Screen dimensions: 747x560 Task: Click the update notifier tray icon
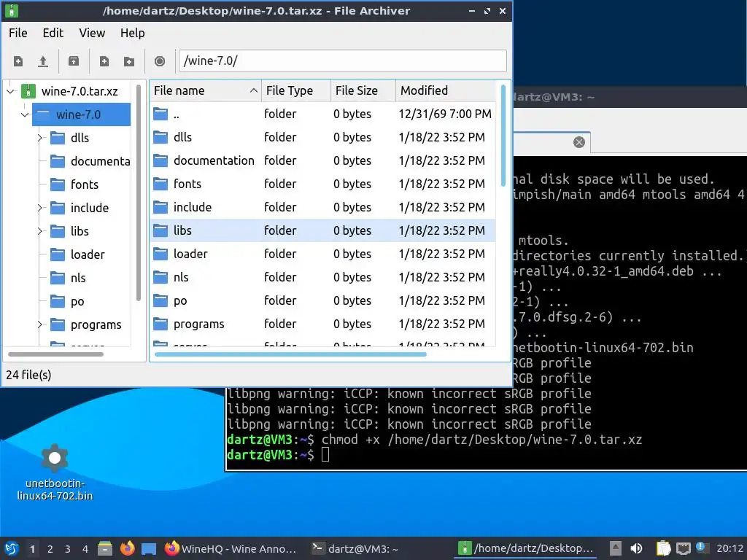pyautogui.click(x=700, y=548)
